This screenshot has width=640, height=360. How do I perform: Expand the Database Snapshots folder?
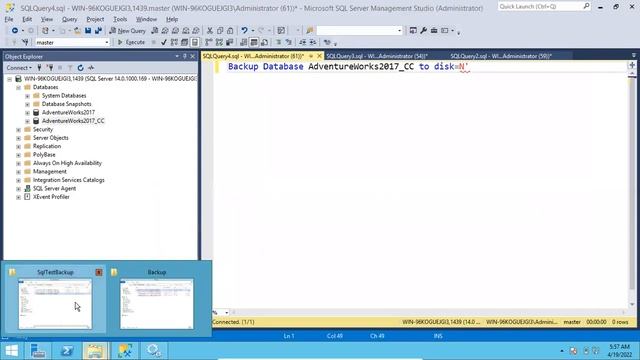[x=27, y=104]
